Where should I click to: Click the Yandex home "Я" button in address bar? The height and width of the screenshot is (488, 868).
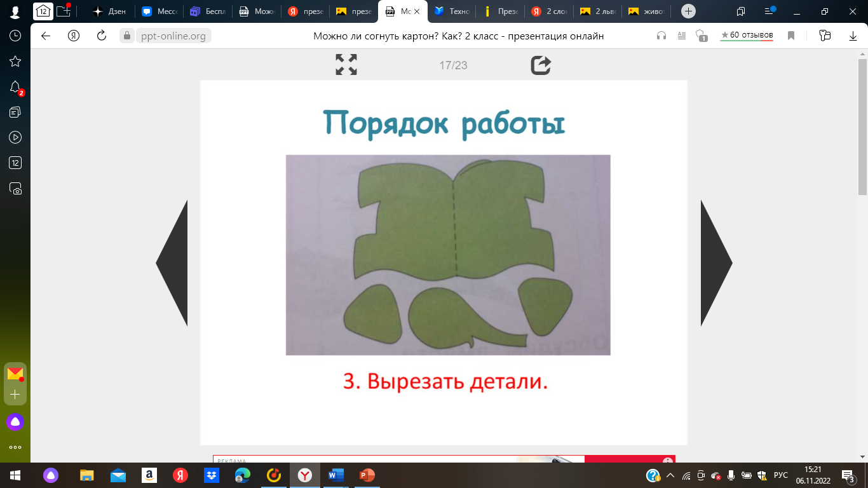pyautogui.click(x=74, y=36)
